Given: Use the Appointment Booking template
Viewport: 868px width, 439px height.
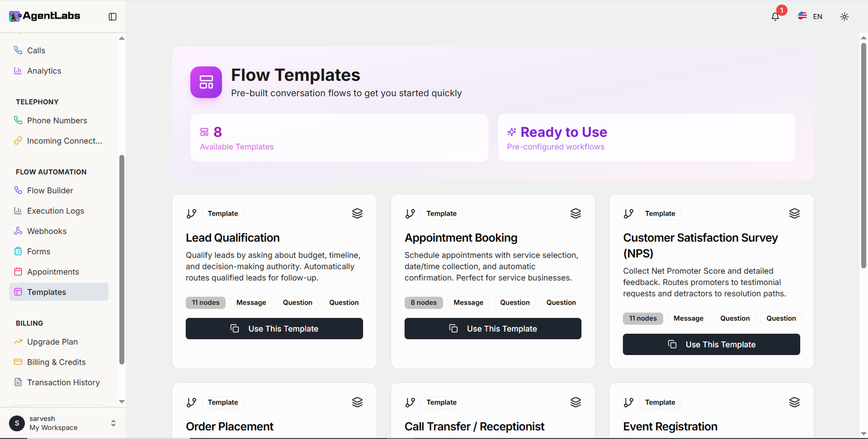Looking at the screenshot, I should point(493,328).
